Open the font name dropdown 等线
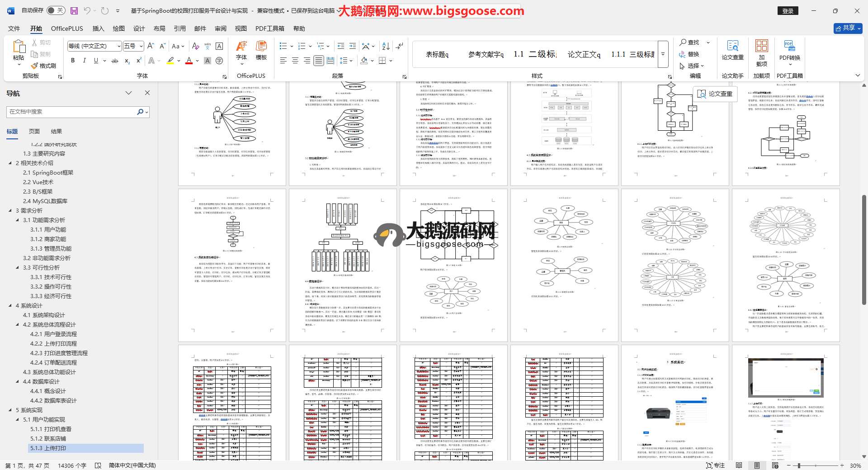868x470 pixels. 119,46
